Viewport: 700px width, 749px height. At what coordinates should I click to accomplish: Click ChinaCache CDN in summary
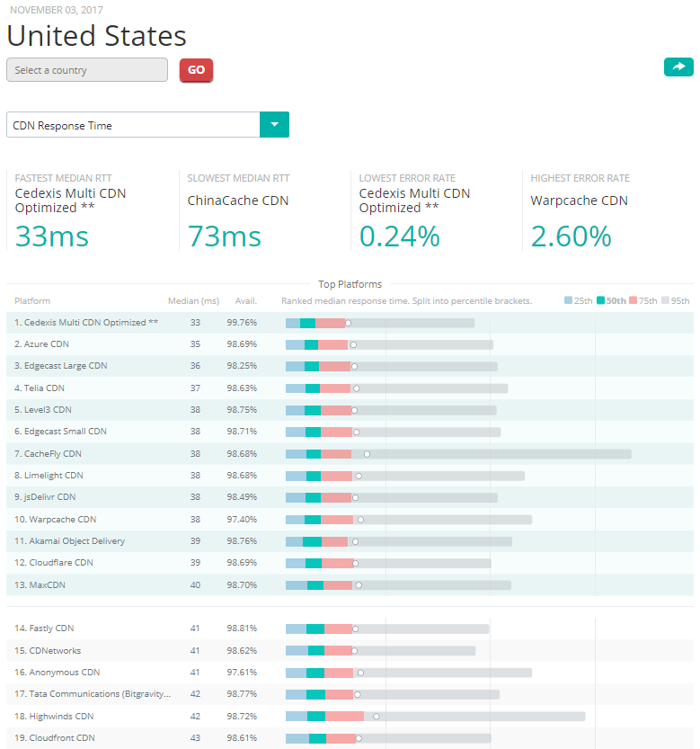point(238,201)
